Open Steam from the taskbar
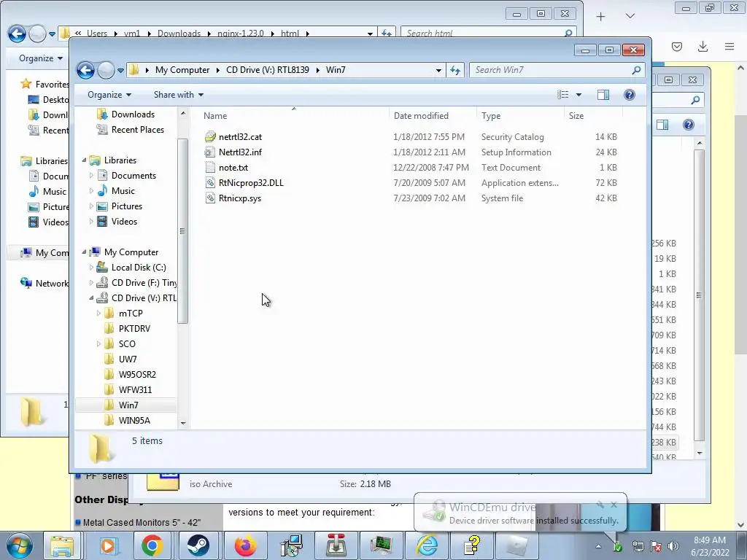 tap(198, 545)
